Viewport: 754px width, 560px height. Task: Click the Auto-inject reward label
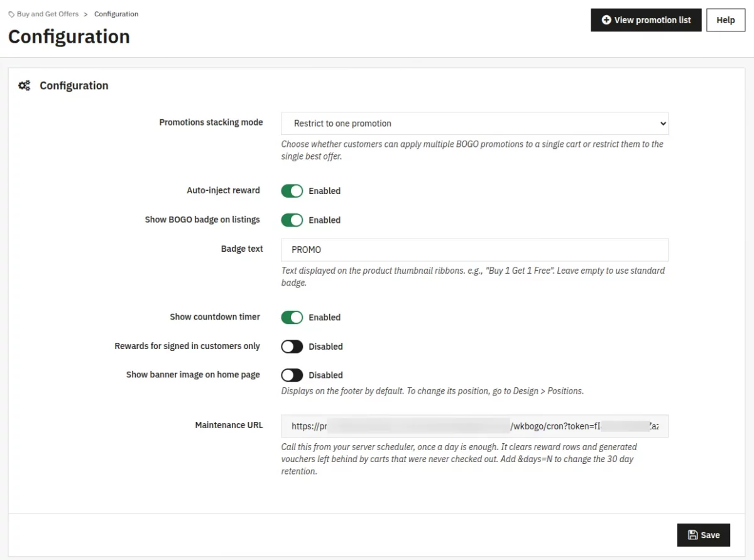(223, 190)
